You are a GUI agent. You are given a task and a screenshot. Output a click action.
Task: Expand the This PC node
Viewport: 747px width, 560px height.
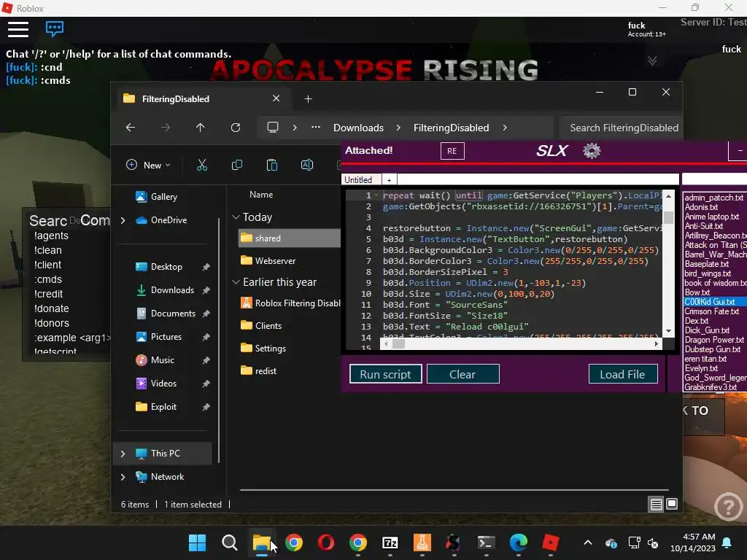[123, 454]
